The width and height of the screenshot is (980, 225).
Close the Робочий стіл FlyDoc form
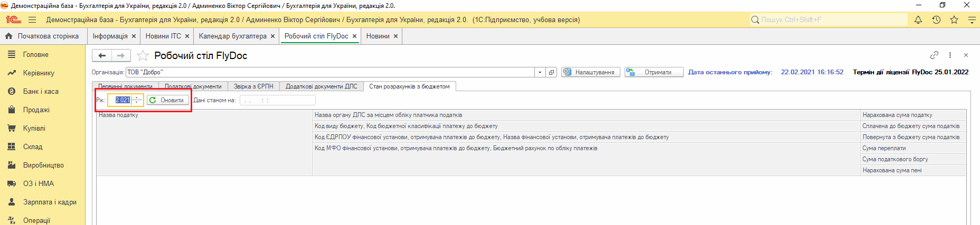click(x=966, y=55)
